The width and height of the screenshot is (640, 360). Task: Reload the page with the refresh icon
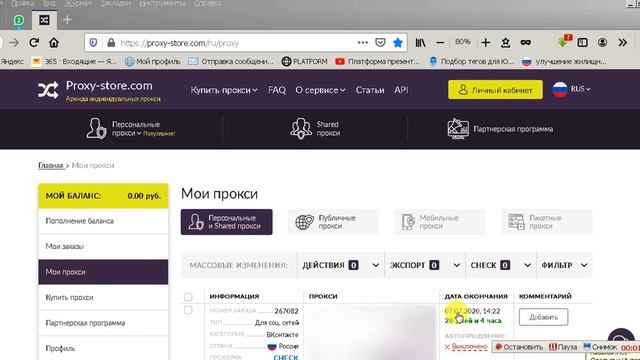tap(34, 42)
